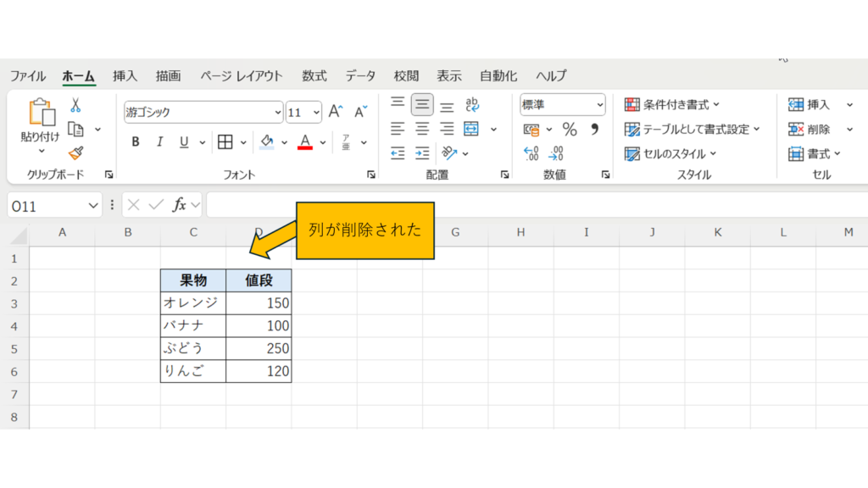Increase font size with larger A icon
This screenshot has width=868, height=488.
(x=336, y=112)
